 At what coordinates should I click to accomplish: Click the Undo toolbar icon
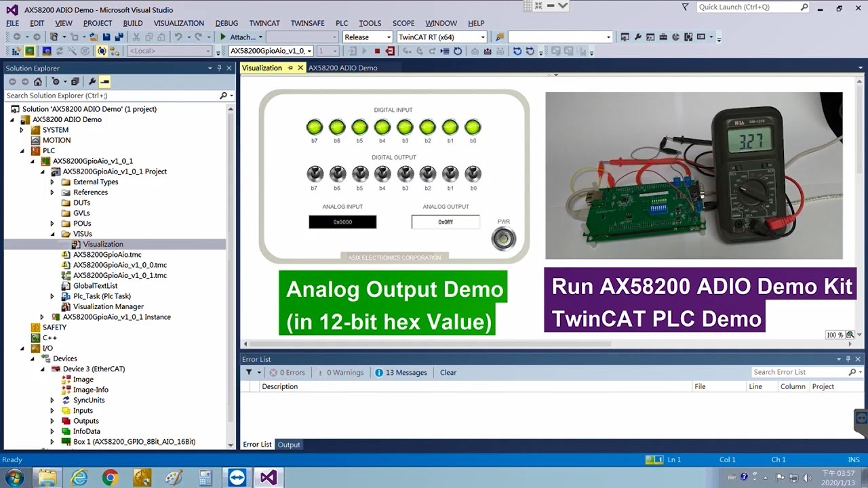point(178,37)
